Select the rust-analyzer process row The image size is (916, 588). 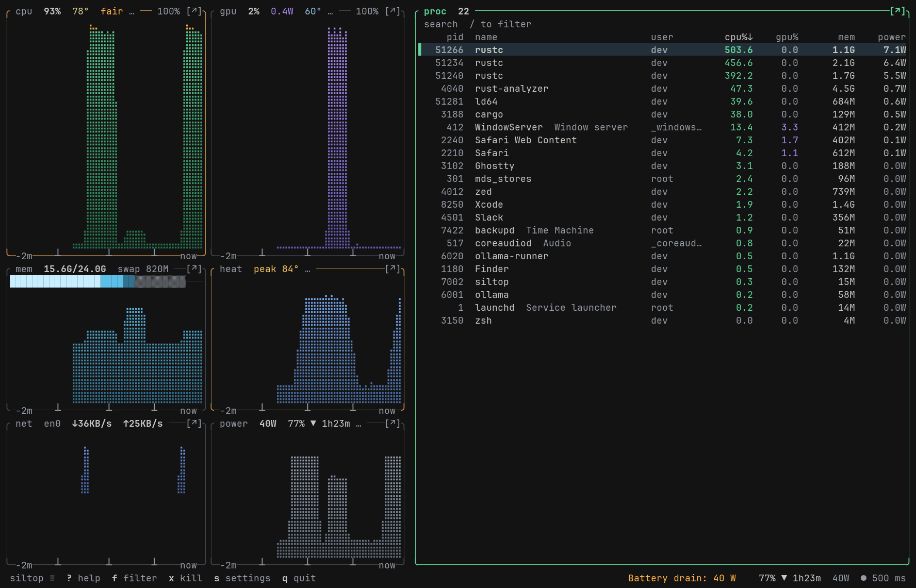pyautogui.click(x=662, y=89)
